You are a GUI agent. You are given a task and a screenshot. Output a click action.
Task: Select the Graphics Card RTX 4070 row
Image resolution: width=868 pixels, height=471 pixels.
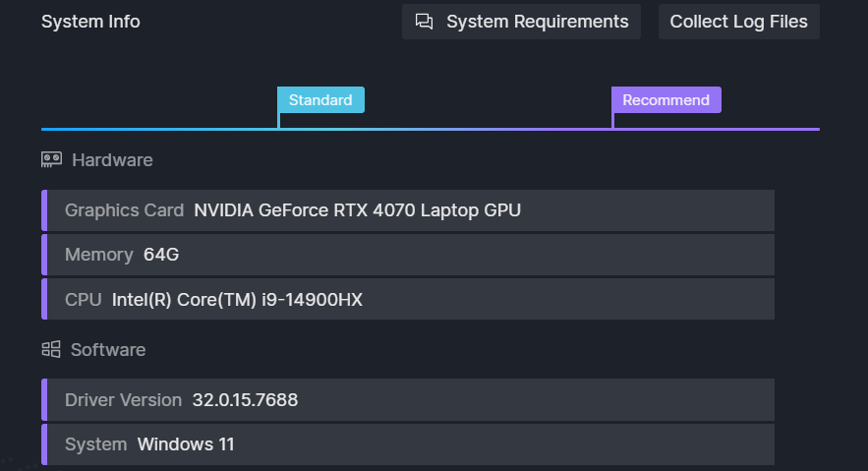coord(408,210)
